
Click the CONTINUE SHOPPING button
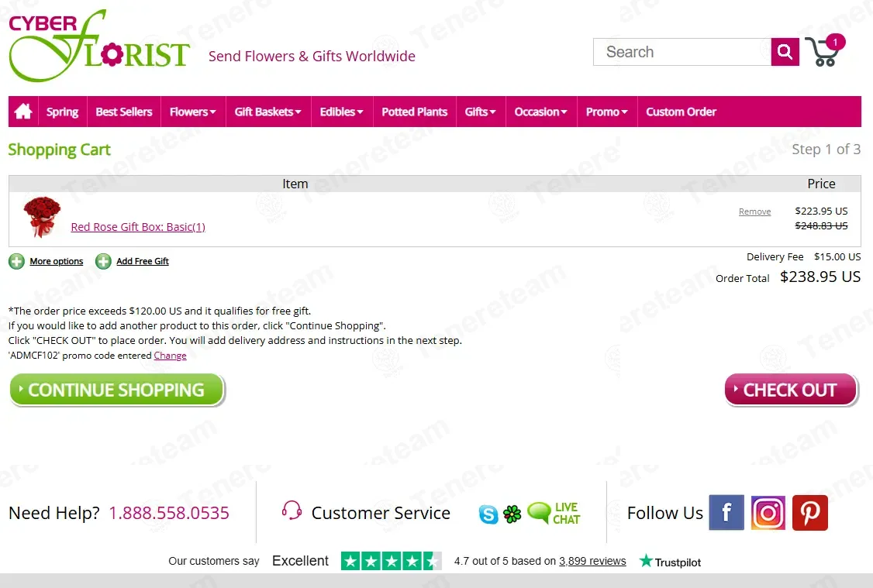117,390
